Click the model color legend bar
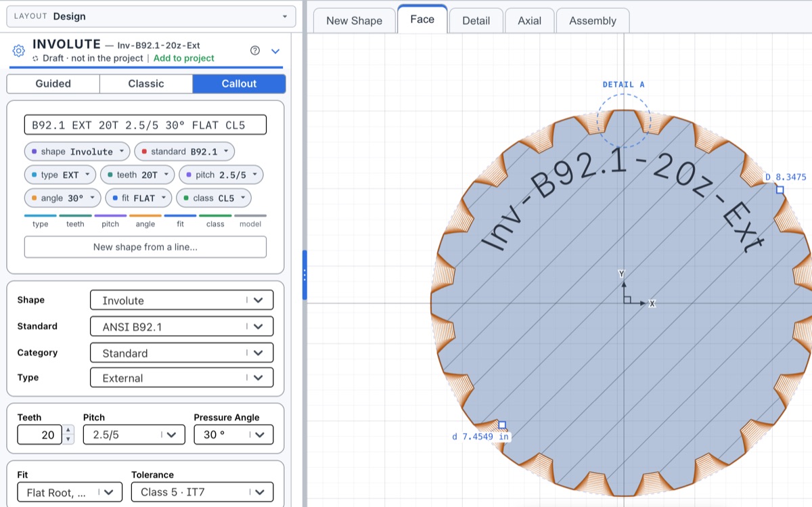Screen dimensions: 812x507 click(x=250, y=216)
